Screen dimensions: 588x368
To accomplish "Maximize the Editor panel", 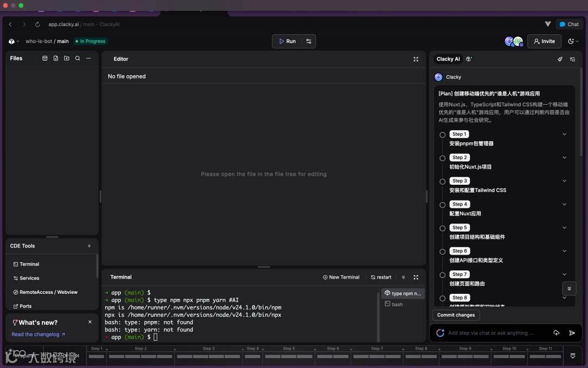I will tap(416, 59).
